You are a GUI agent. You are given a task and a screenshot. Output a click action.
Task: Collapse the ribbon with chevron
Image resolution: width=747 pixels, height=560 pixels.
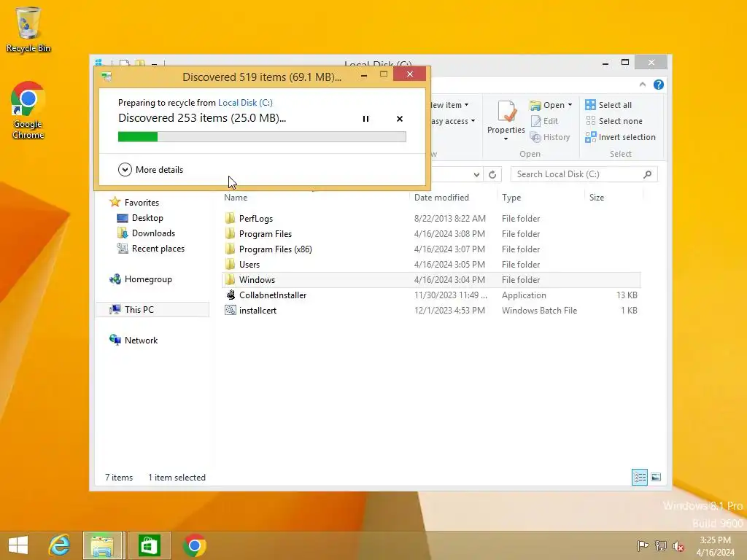pos(642,85)
